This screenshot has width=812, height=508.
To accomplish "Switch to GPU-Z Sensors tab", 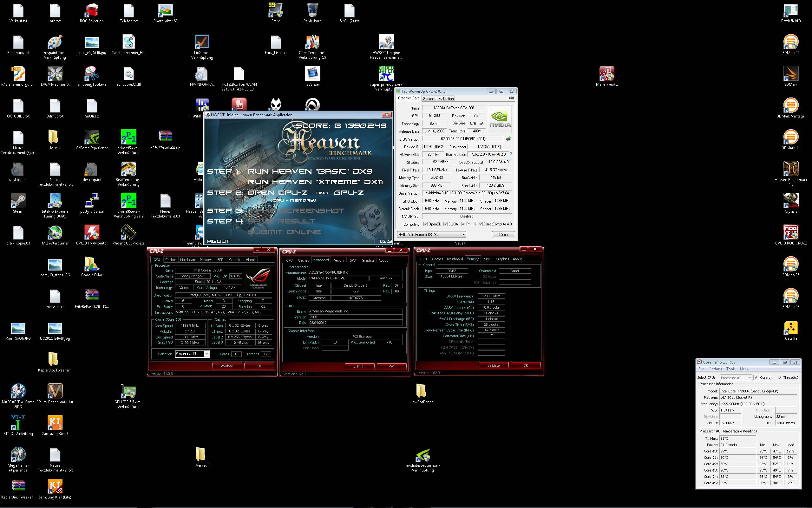I will [429, 98].
